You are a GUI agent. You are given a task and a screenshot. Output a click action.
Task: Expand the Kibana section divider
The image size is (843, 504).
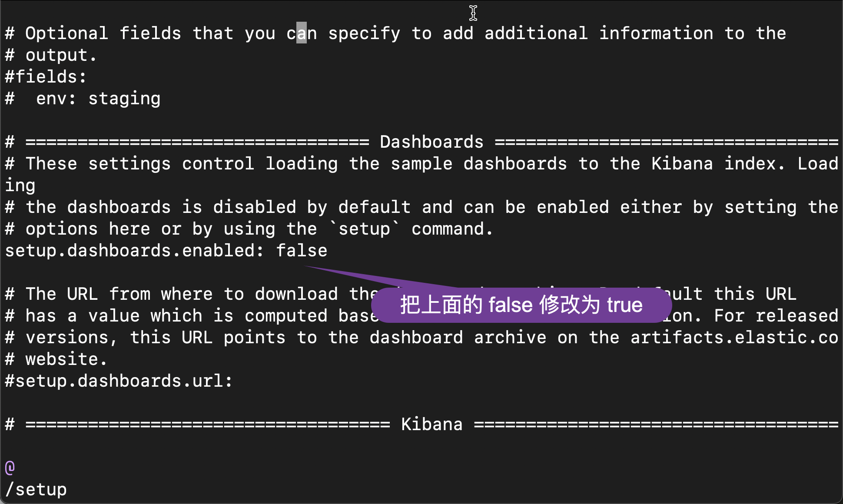click(x=422, y=423)
